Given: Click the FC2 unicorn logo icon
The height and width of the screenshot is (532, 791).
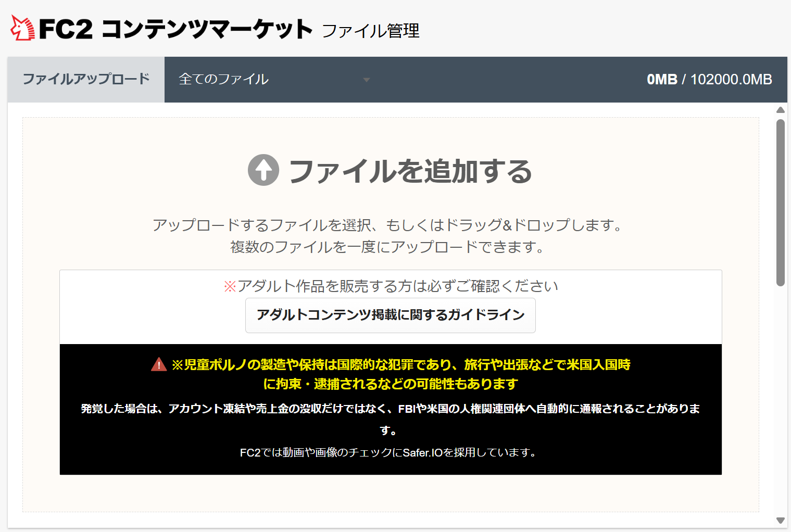Looking at the screenshot, I should [23, 28].
